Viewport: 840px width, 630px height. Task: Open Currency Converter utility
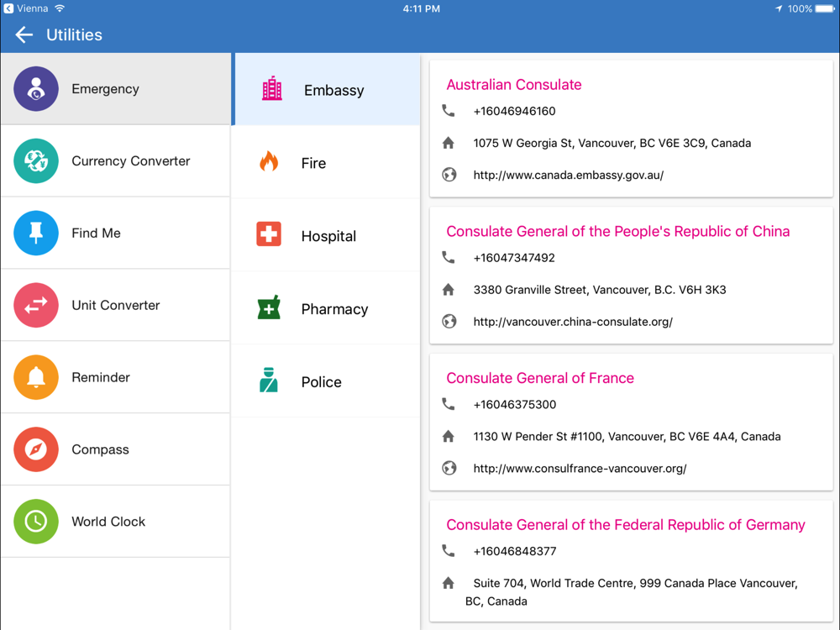(116, 160)
